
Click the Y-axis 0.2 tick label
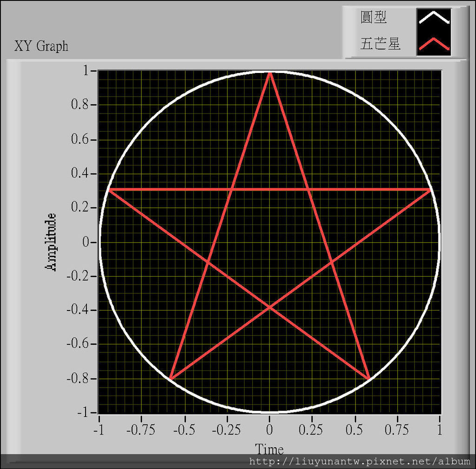click(80, 208)
